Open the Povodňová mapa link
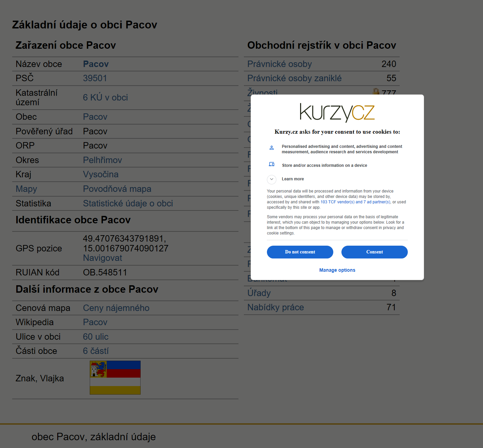The width and height of the screenshot is (483, 448). click(117, 189)
